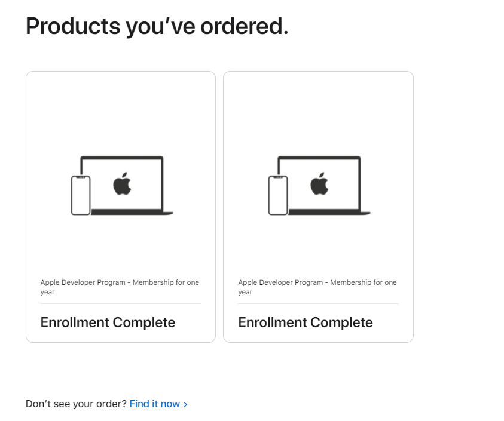This screenshot has width=504, height=421.
Task: Select the second Apple Developer Program membership title
Action: point(317,287)
